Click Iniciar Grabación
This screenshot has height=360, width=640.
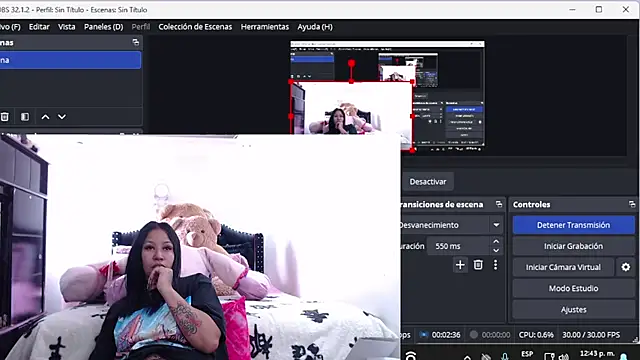pyautogui.click(x=573, y=246)
